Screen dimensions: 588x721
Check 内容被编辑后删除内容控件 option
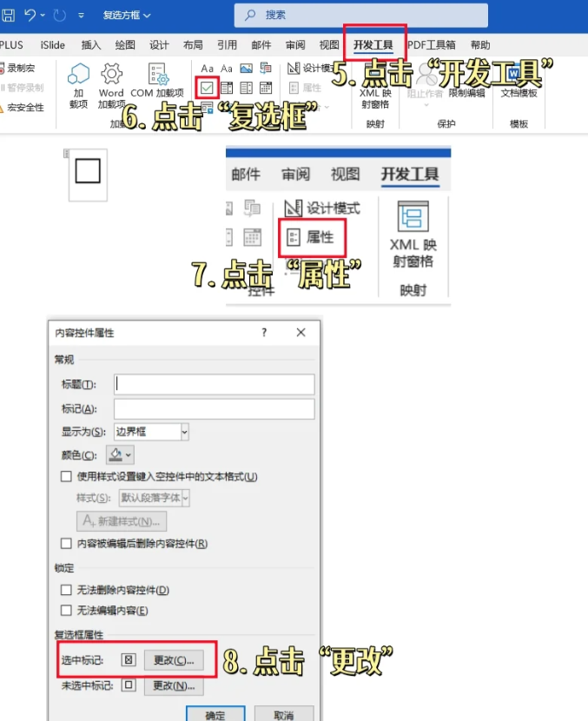coord(66,544)
